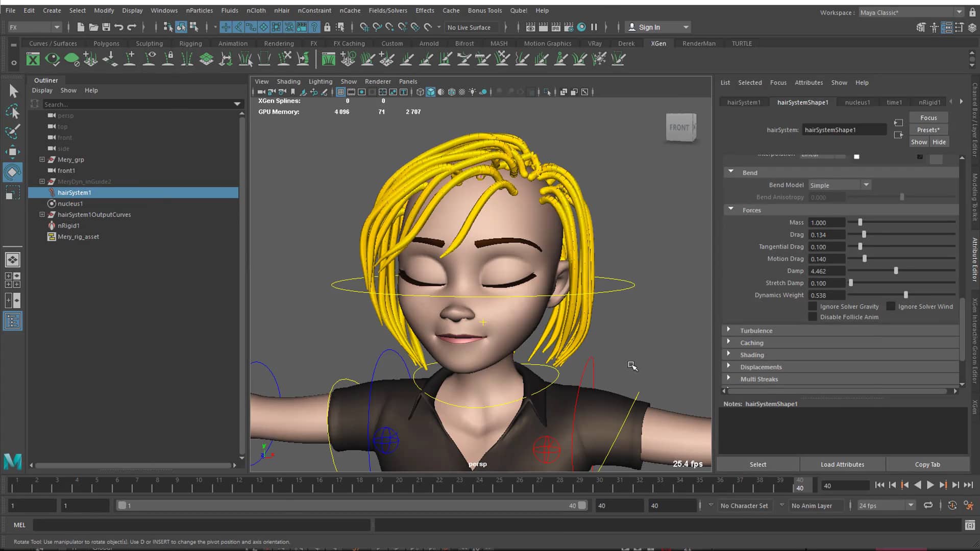
Task: Switch to the nucleus1 tab in Attribute Editor
Action: pyautogui.click(x=857, y=102)
